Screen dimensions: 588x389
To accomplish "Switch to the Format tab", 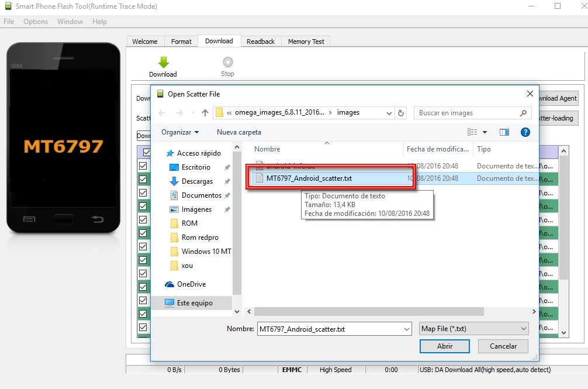I will point(181,42).
